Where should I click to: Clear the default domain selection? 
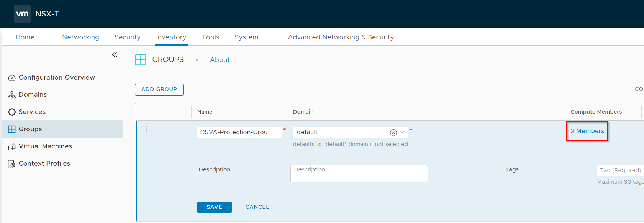393,132
